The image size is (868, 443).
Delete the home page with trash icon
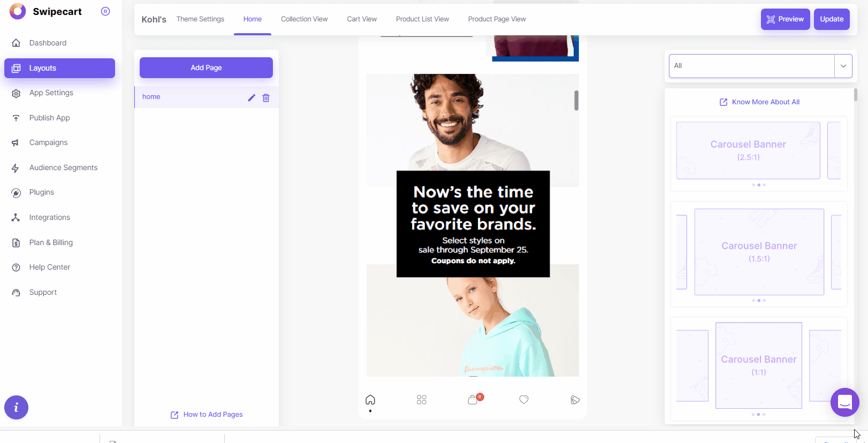(x=266, y=97)
